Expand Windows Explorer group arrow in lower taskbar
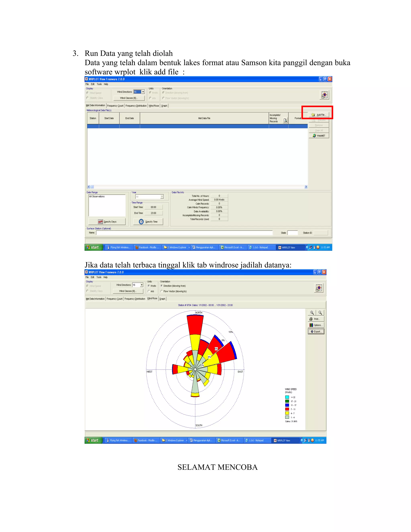 pyautogui.click(x=186, y=440)
